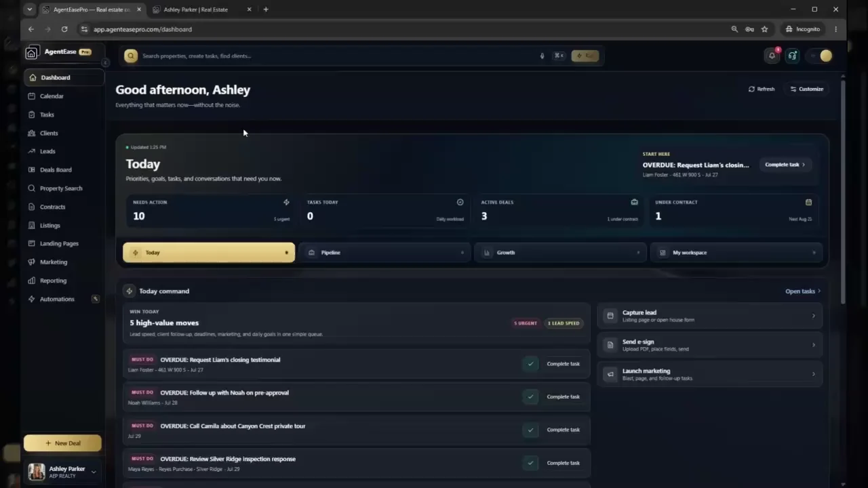
Task: Check off Request Liam's closing testimonial
Action: (x=530, y=364)
